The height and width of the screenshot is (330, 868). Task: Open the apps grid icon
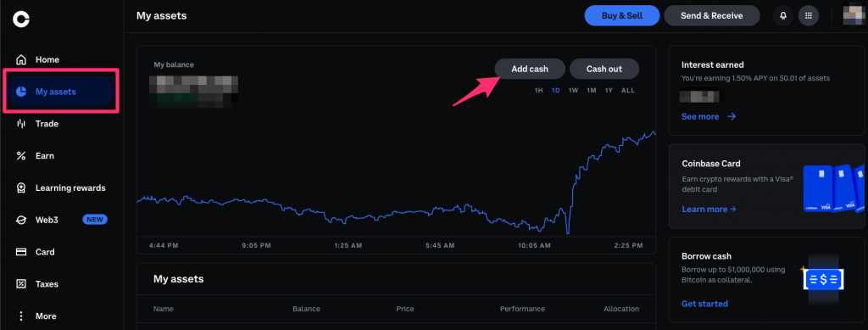click(808, 15)
